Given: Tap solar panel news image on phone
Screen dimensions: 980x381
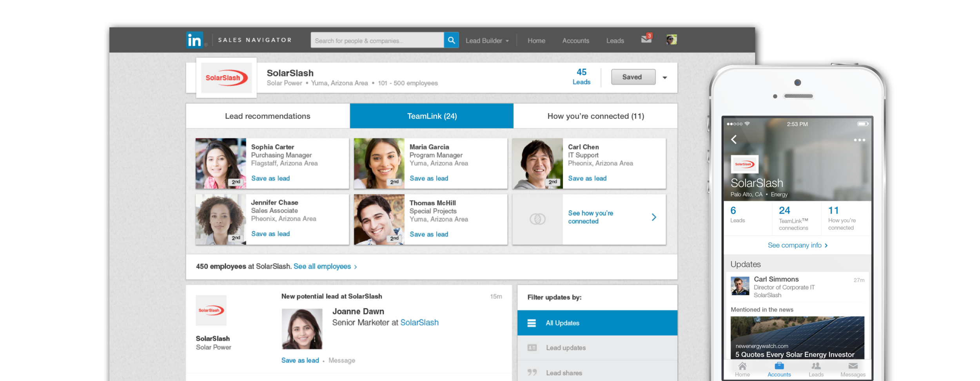Looking at the screenshot, I should point(797,338).
